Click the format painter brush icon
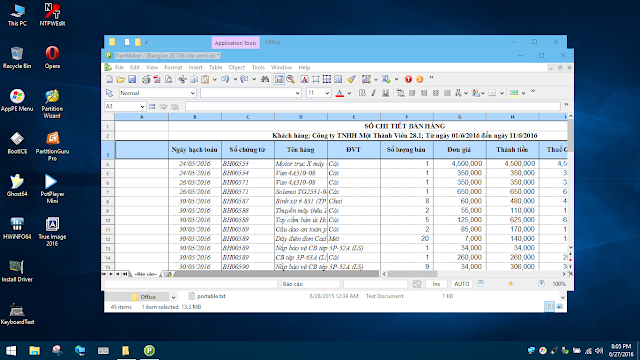 pyautogui.click(x=351, y=79)
